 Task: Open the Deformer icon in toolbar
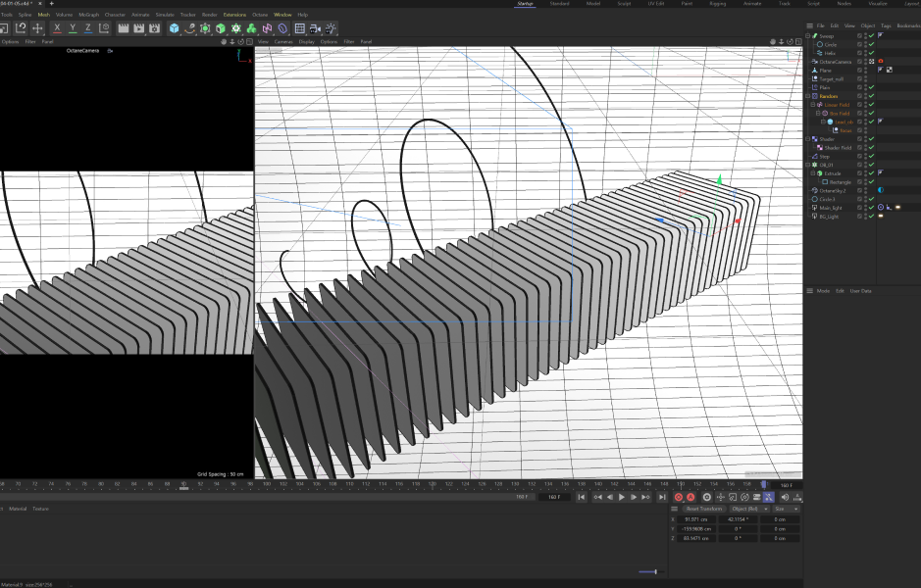pyautogui.click(x=282, y=28)
